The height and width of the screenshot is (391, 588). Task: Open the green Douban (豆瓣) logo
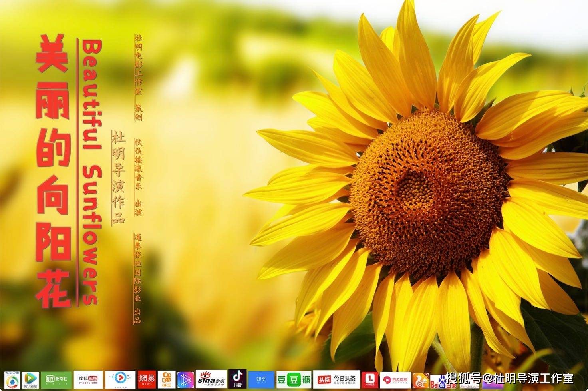click(294, 380)
